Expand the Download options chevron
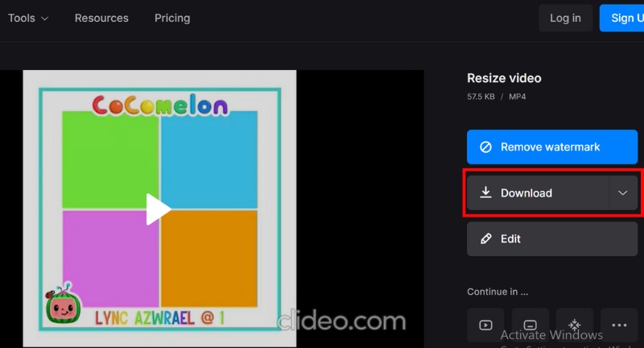 [622, 193]
